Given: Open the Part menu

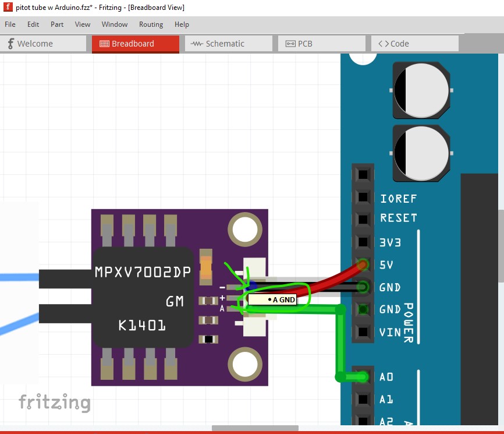Looking at the screenshot, I should point(57,24).
